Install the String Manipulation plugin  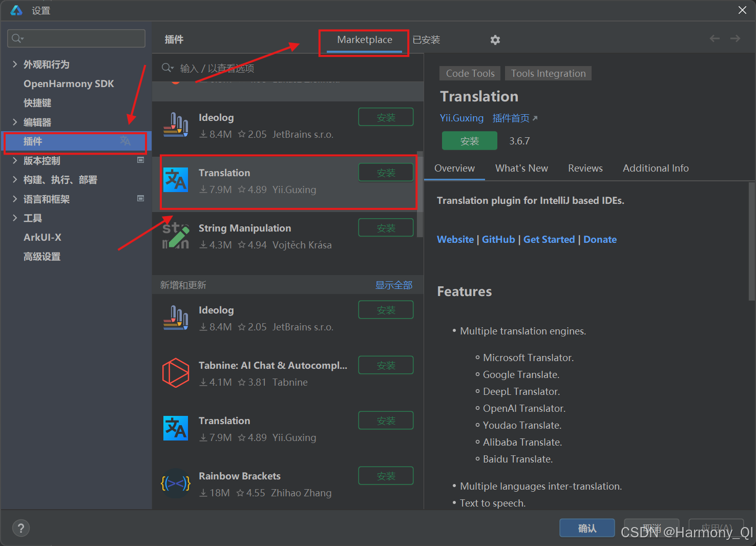coord(386,228)
